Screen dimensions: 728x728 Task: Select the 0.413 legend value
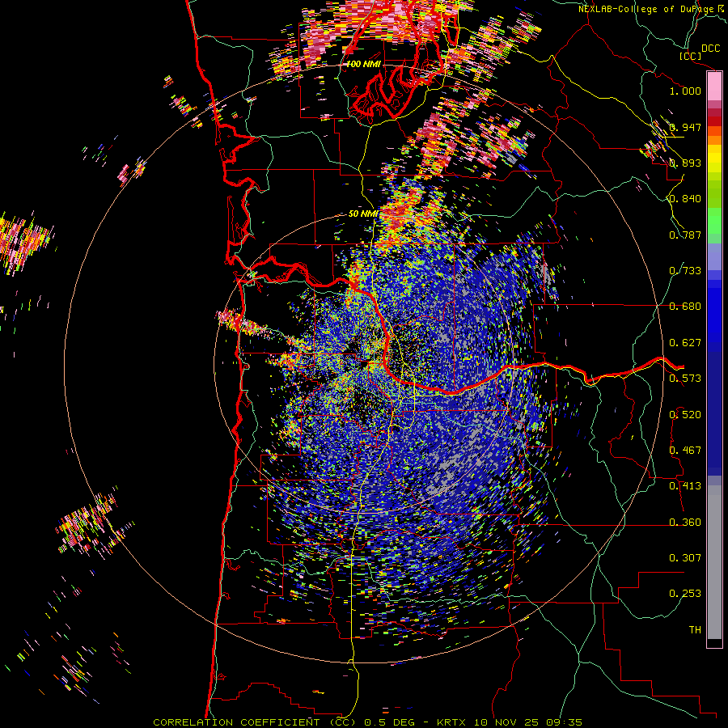685,486
